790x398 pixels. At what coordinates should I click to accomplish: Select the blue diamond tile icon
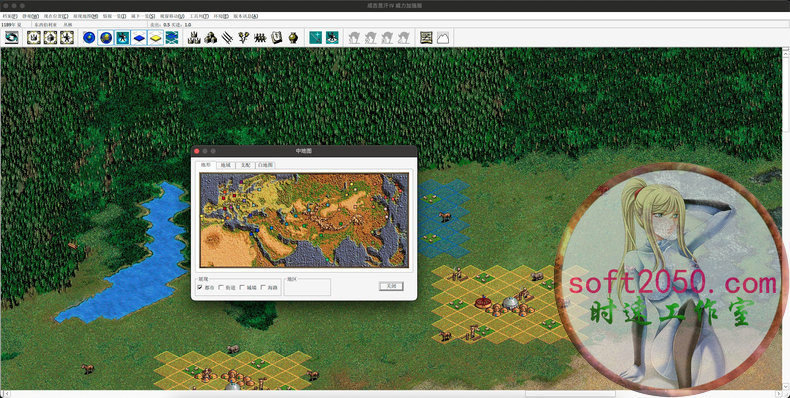click(139, 38)
